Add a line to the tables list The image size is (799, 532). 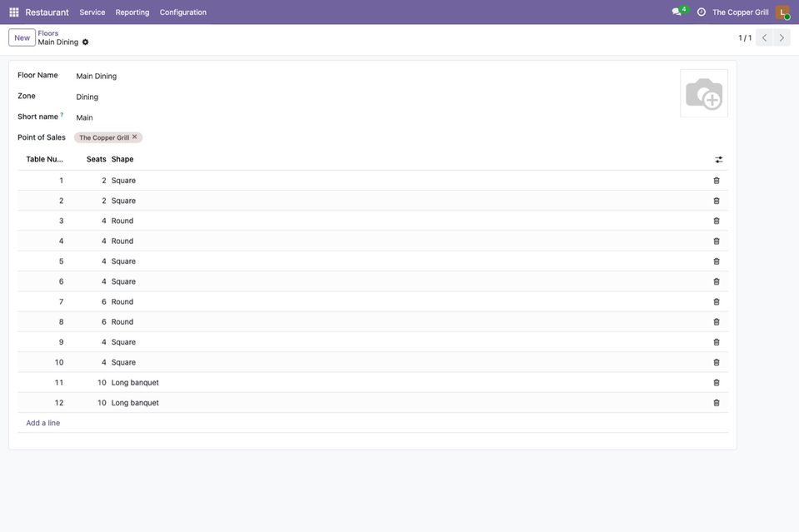[42, 423]
